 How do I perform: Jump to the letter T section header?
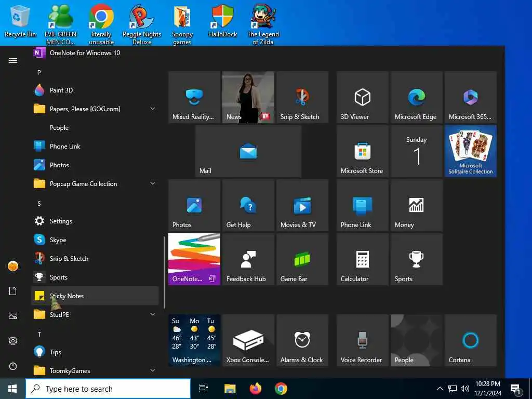[x=39, y=334]
